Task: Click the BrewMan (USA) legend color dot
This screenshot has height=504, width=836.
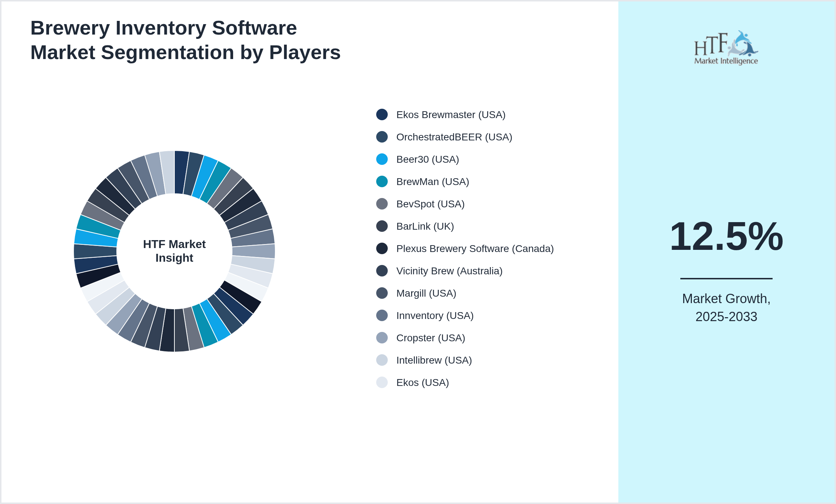Action: click(x=382, y=181)
